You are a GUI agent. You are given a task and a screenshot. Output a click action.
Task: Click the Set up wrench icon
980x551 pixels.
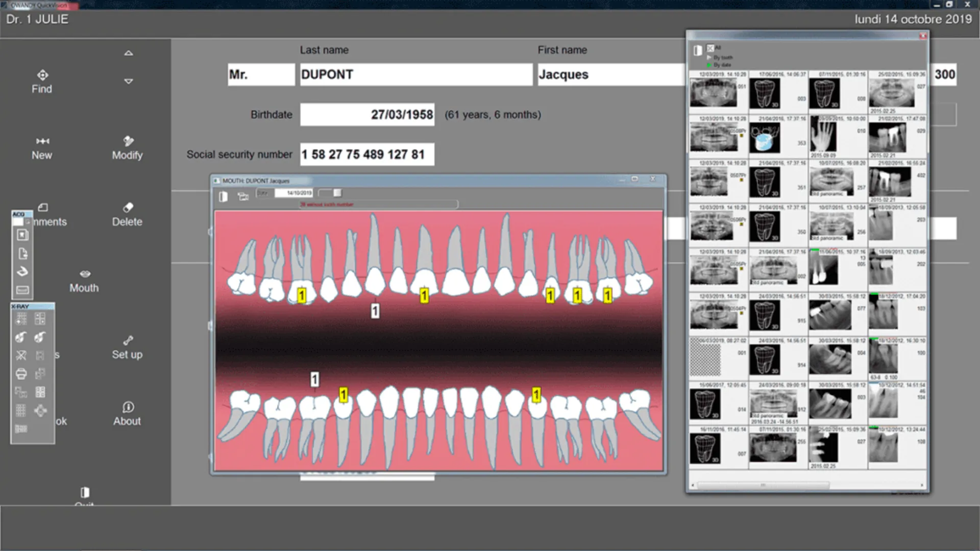pyautogui.click(x=128, y=340)
